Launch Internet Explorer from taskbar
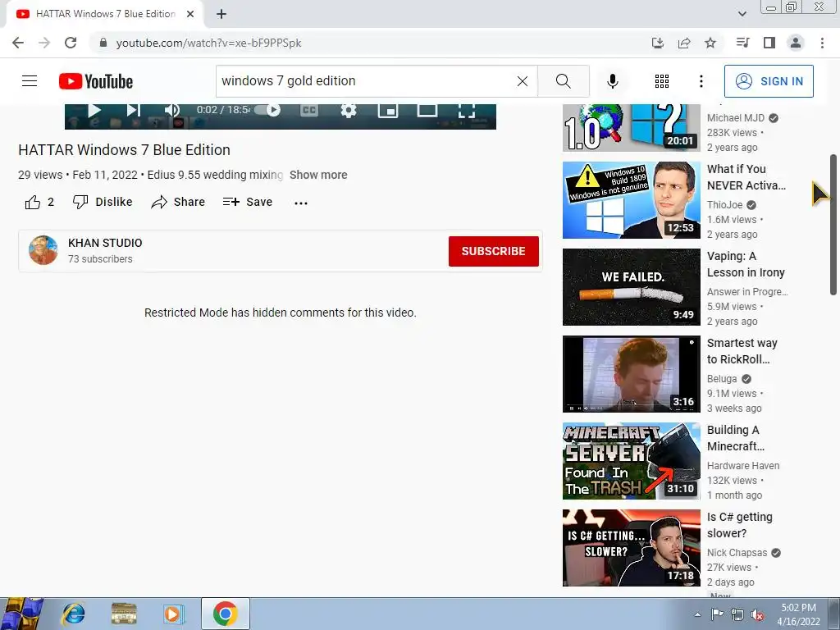This screenshot has width=840, height=630. 73,614
